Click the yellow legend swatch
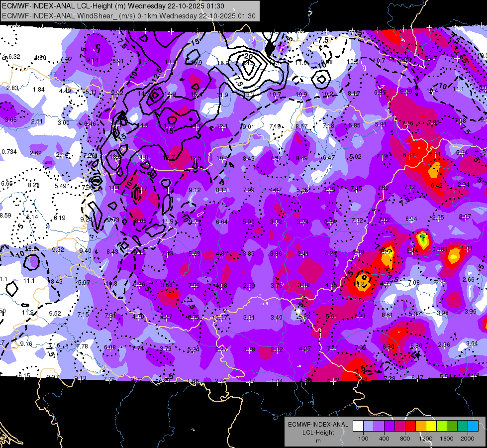Screen dimensions: 487x448 pyautogui.click(x=431, y=426)
